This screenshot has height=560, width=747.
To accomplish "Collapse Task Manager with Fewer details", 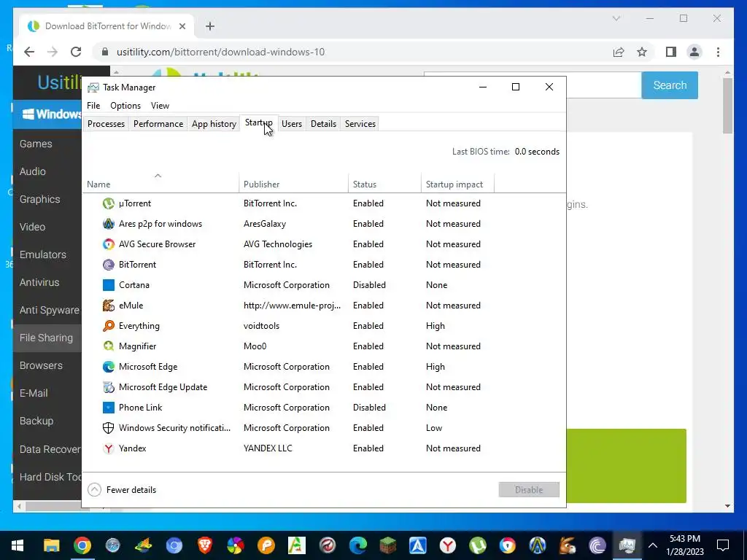I will pos(122,489).
